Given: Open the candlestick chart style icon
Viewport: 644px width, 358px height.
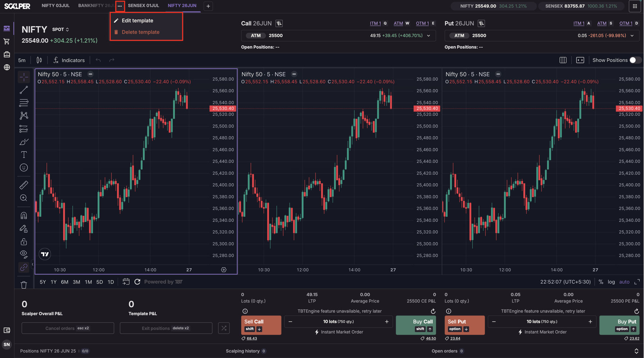Looking at the screenshot, I should pyautogui.click(x=39, y=60).
